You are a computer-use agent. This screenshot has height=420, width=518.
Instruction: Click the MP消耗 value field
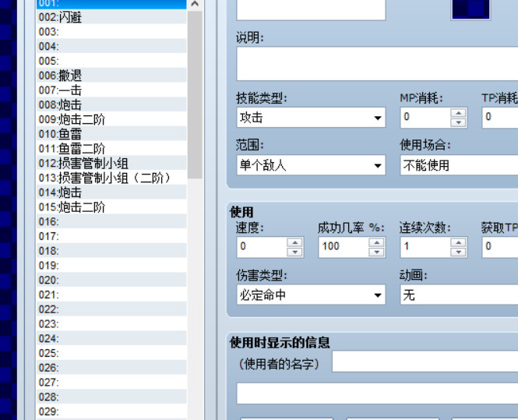(x=425, y=118)
